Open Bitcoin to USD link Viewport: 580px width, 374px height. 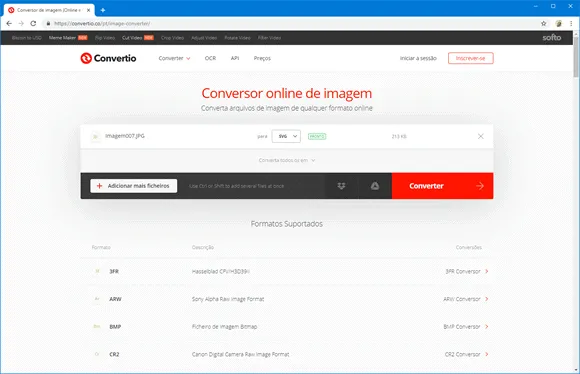(27, 38)
